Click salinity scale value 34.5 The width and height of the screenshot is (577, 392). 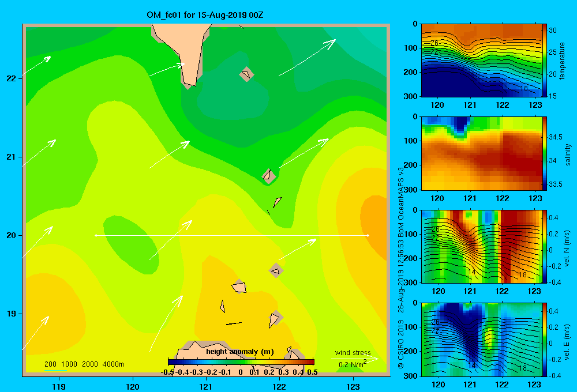(x=555, y=137)
